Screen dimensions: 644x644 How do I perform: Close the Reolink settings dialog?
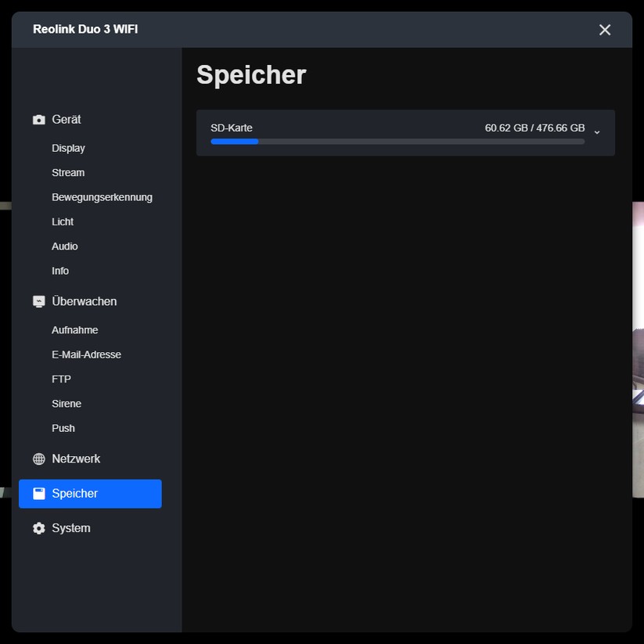pyautogui.click(x=604, y=30)
